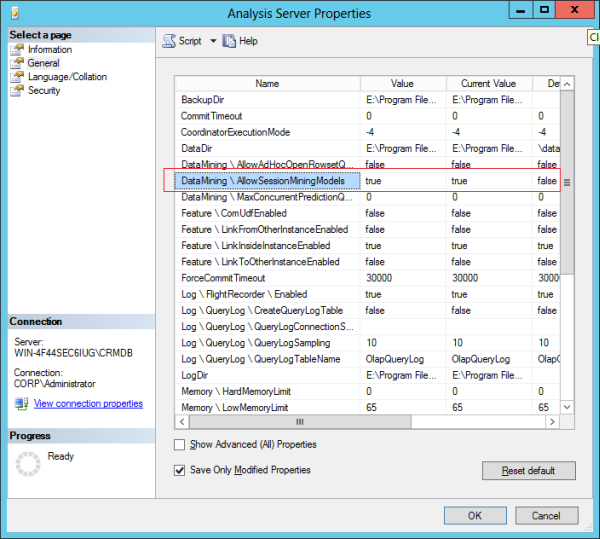Click the Cancel button
Viewport: 600px width, 539px height.
546,516
